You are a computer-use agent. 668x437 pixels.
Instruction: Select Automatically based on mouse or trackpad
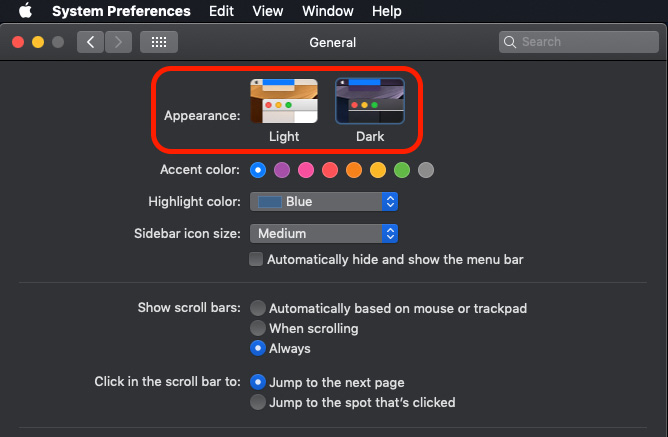pos(258,308)
